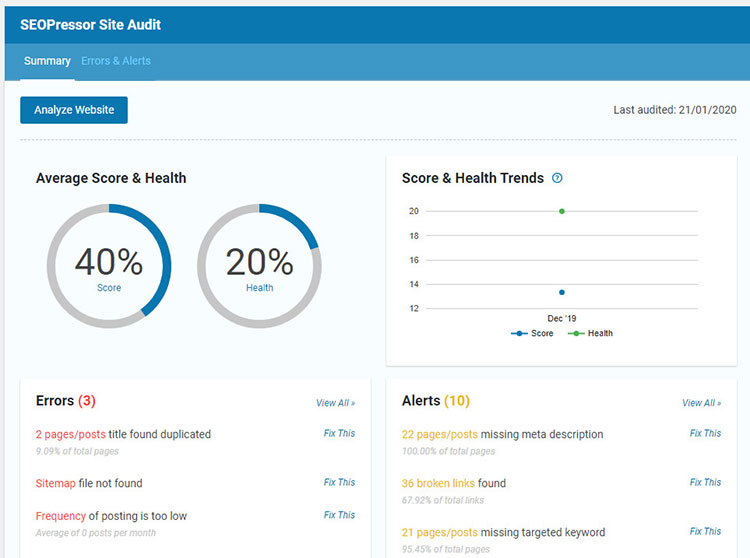750x558 pixels.
Task: Click the 20% Health circular gauge
Action: coord(259,266)
